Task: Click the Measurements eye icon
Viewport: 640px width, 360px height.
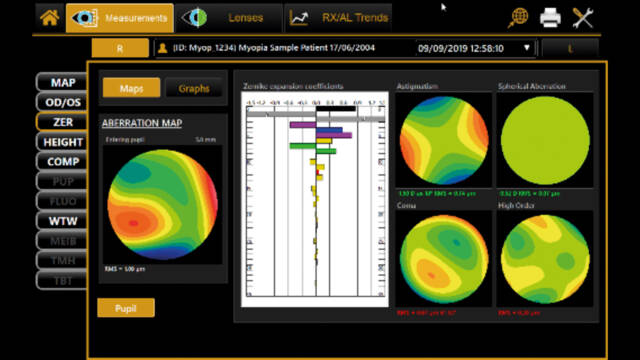Action: [x=84, y=18]
